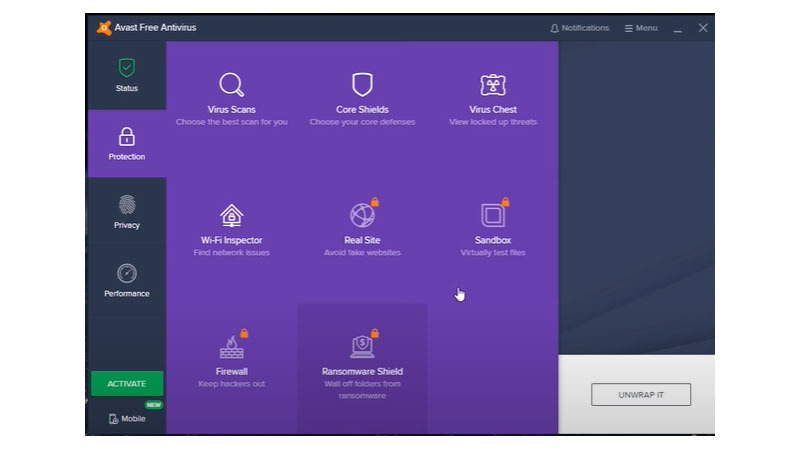800x450 pixels.
Task: Click the orange lock badge on Firewall
Action: (244, 333)
